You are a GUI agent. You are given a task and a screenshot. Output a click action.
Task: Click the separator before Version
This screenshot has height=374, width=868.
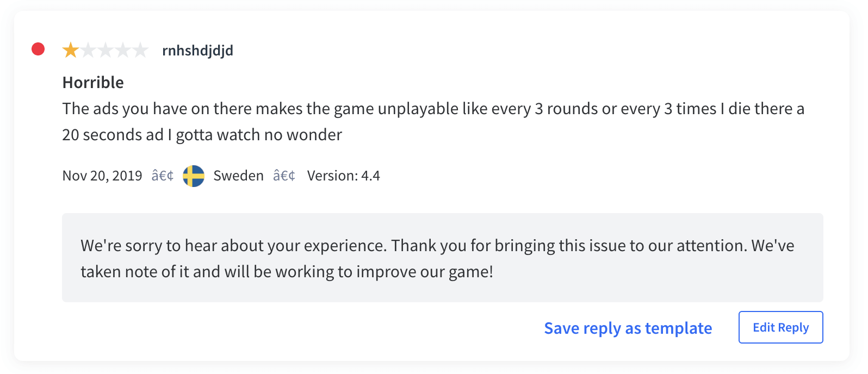tap(284, 176)
